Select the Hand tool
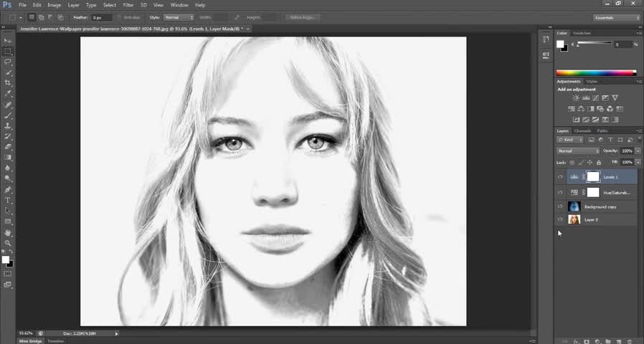Screen dimensions: 644x344 coord(8,233)
